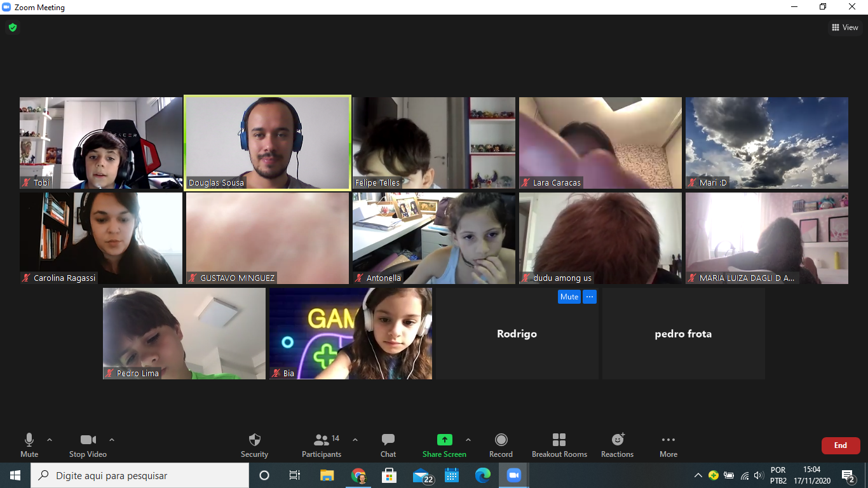Open the three-dots menu on Rodrigo's tile
The image size is (868, 488).
point(590,297)
